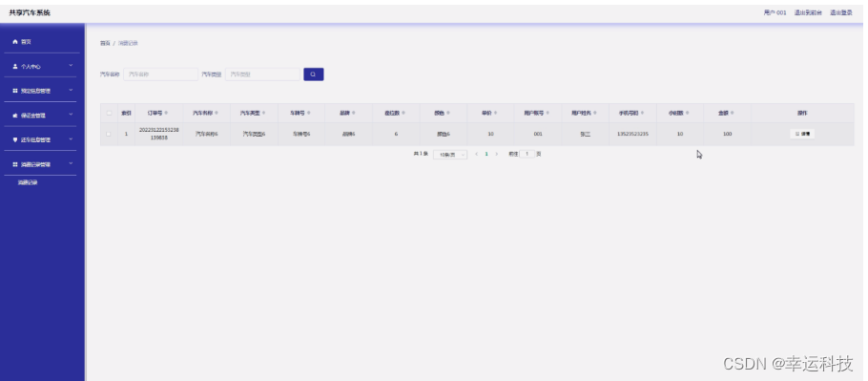Focus the 汽车类型 search field
This screenshot has height=381, width=868.
(x=262, y=74)
